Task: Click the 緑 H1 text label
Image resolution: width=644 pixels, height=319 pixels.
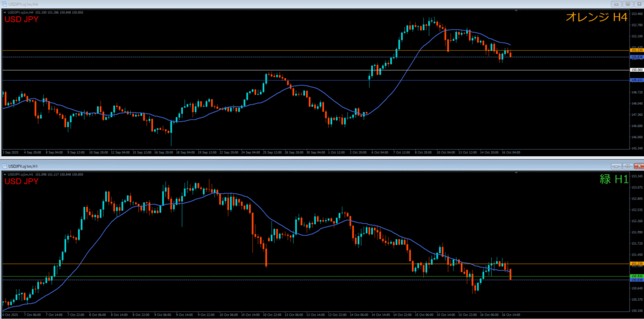Action: click(x=613, y=179)
